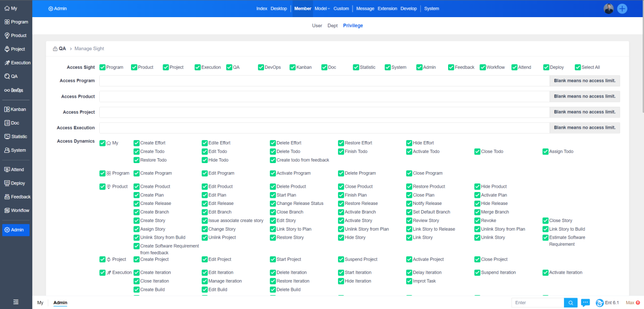The width and height of the screenshot is (644, 309).
Task: Open the user avatar at top right
Action: [609, 9]
